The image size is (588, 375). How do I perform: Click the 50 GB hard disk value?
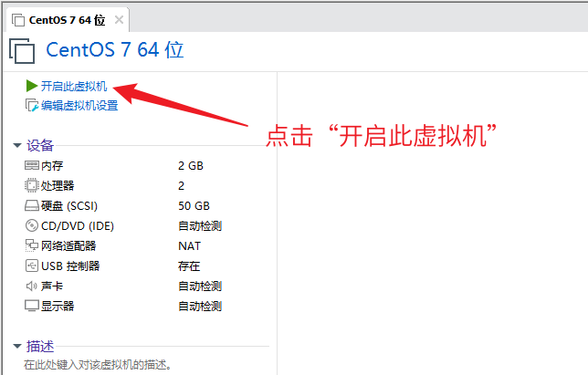pos(194,205)
